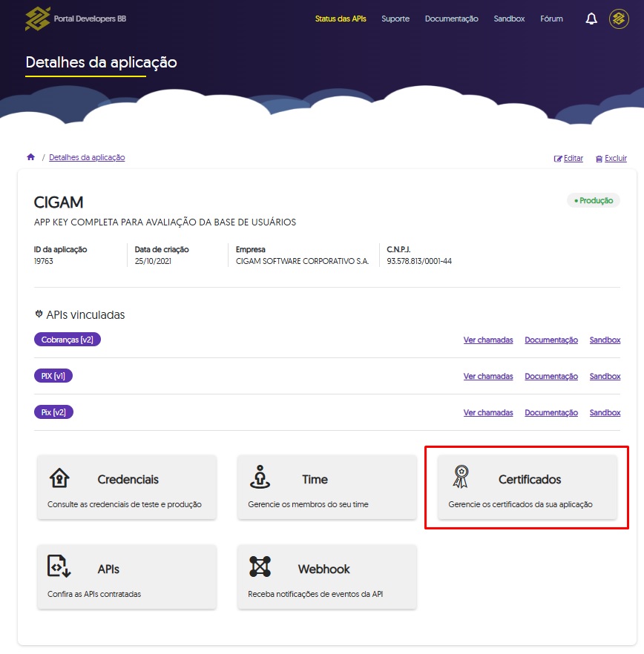Click the home breadcrumb icon
The image size is (644, 654).
click(x=30, y=157)
